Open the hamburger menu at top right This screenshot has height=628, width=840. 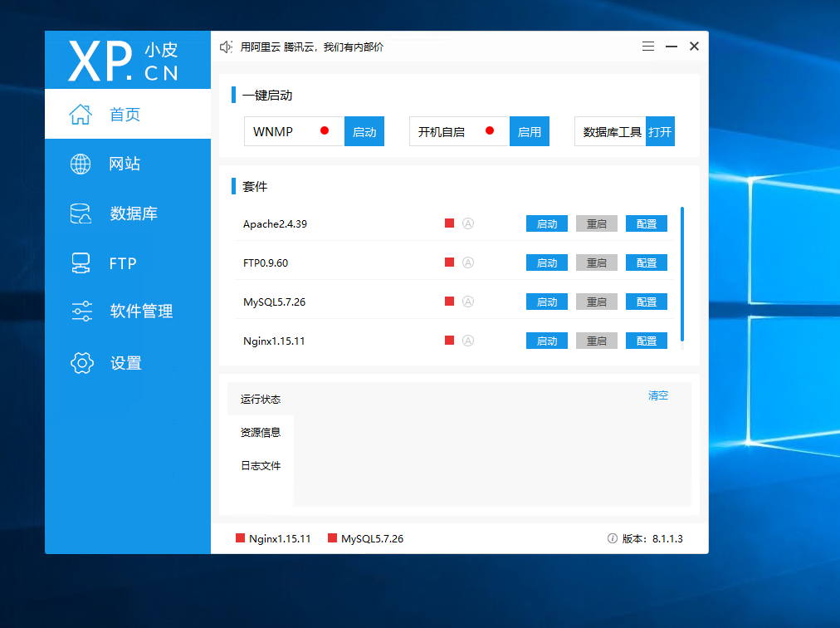[647, 46]
